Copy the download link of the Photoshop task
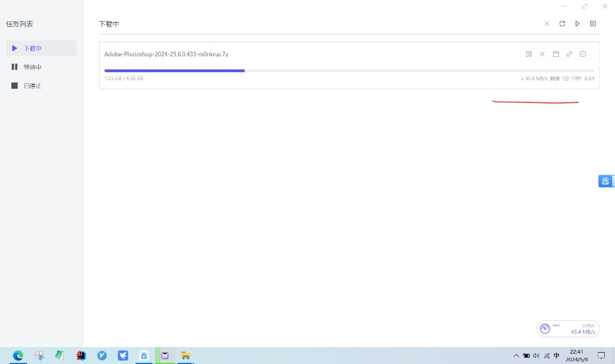Image resolution: width=615 pixels, height=364 pixels. (x=569, y=54)
